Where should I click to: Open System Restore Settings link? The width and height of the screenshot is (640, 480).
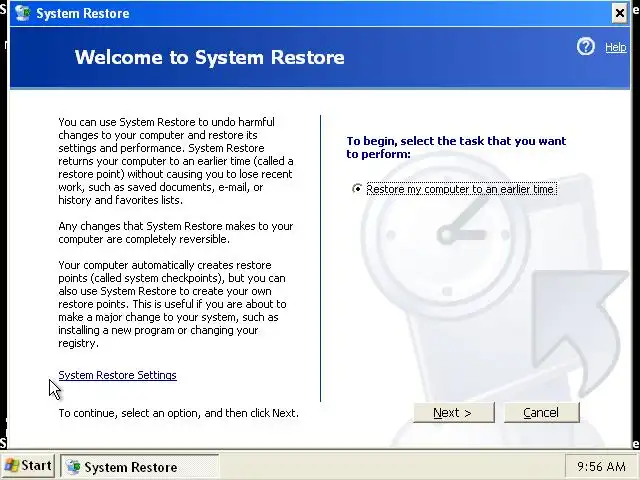tap(118, 375)
